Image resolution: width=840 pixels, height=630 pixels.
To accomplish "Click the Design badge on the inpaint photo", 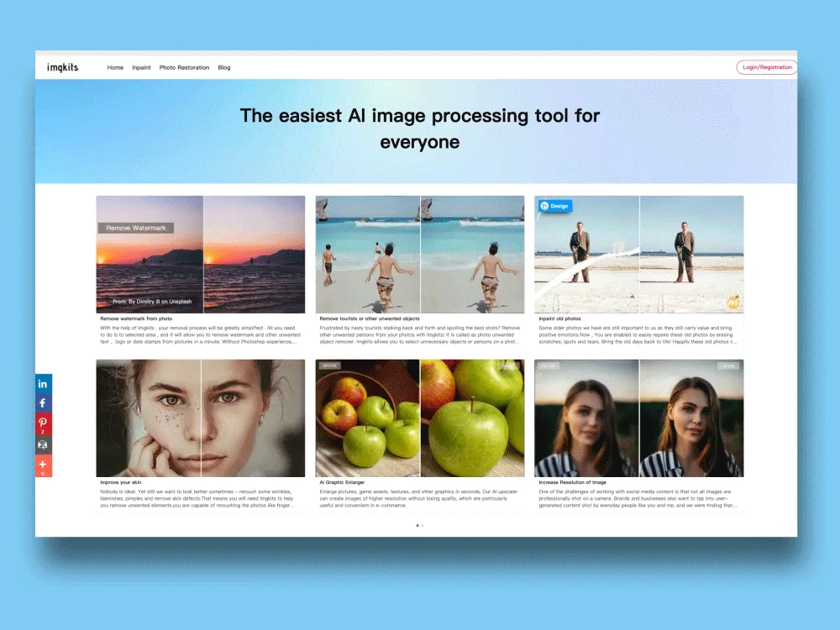I will click(554, 206).
